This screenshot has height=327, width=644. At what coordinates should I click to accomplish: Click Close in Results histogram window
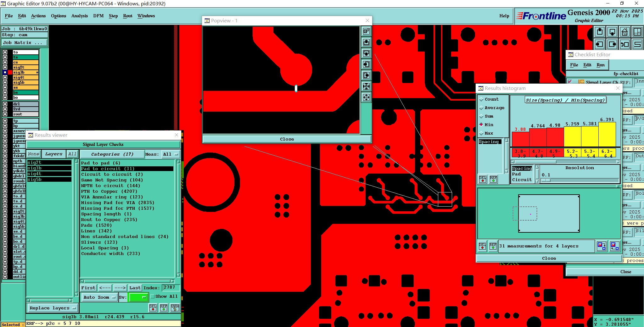coord(549,258)
